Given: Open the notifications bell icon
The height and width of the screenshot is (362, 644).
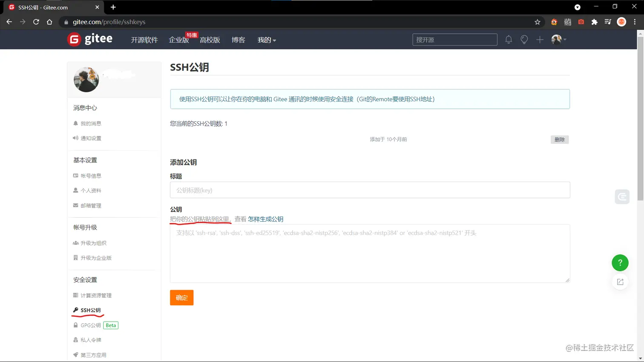Looking at the screenshot, I should point(509,40).
